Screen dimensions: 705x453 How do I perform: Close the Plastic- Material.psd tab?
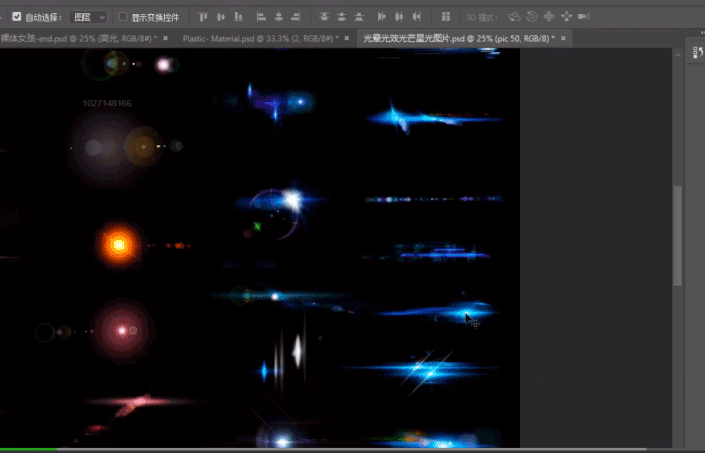(x=347, y=39)
